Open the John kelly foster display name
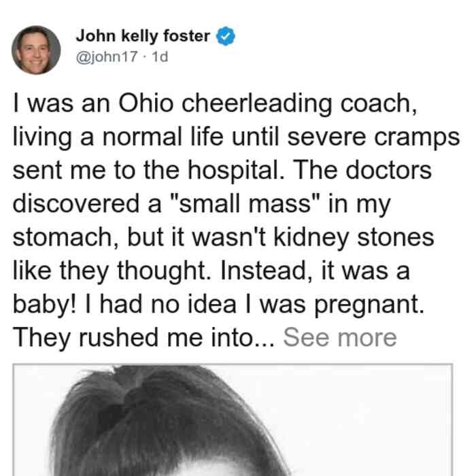Viewport: 476px width, 476px height. 143,36
